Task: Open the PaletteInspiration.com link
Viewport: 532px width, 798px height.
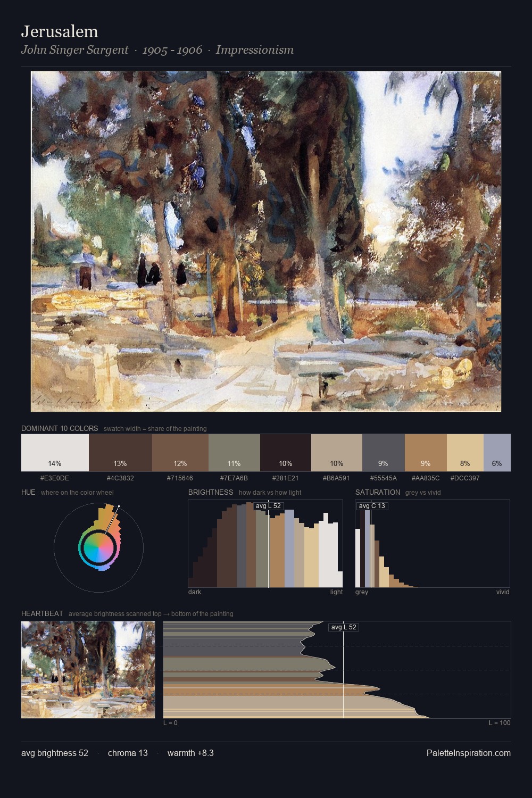Action: [469, 753]
